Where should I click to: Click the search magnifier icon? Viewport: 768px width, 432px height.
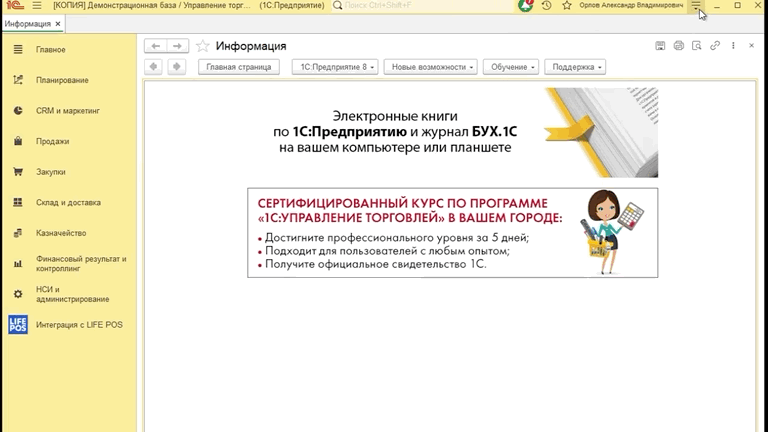click(337, 5)
